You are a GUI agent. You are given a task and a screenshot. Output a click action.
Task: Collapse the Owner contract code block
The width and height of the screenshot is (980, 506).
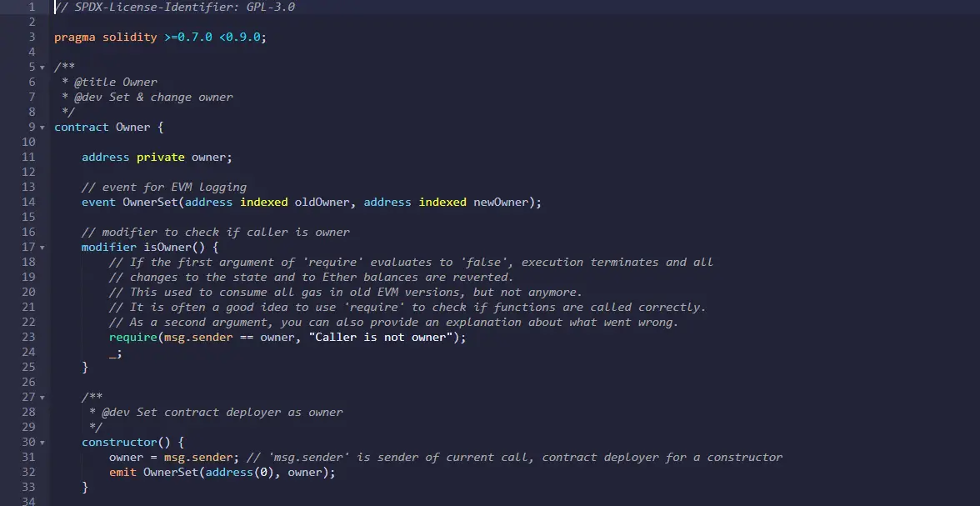(x=42, y=127)
